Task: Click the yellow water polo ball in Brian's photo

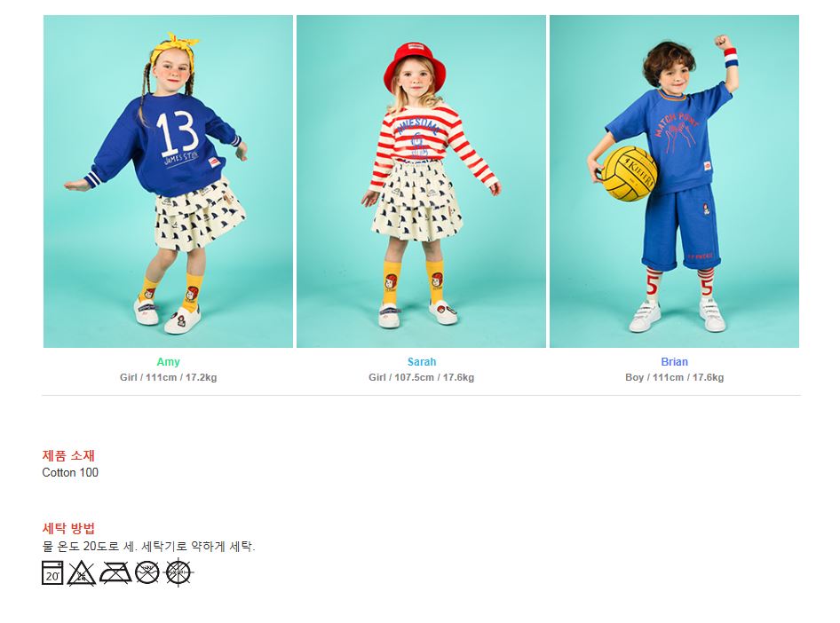Action: (x=629, y=173)
